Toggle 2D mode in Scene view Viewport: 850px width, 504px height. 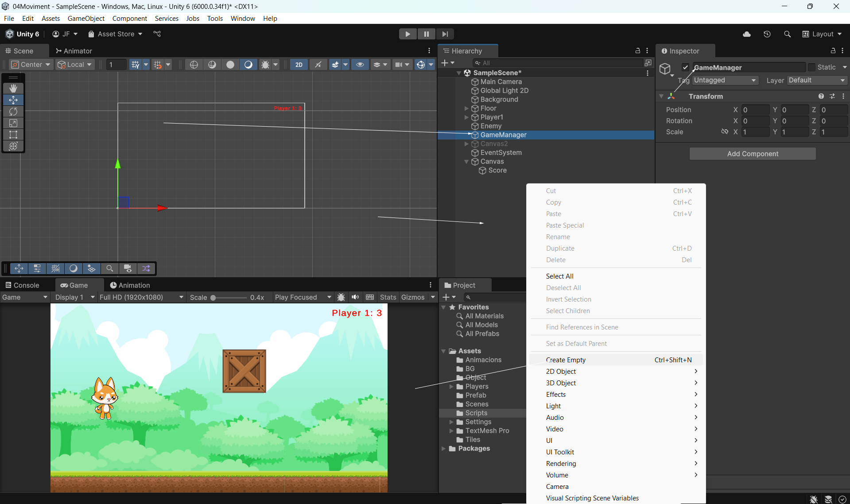(299, 65)
